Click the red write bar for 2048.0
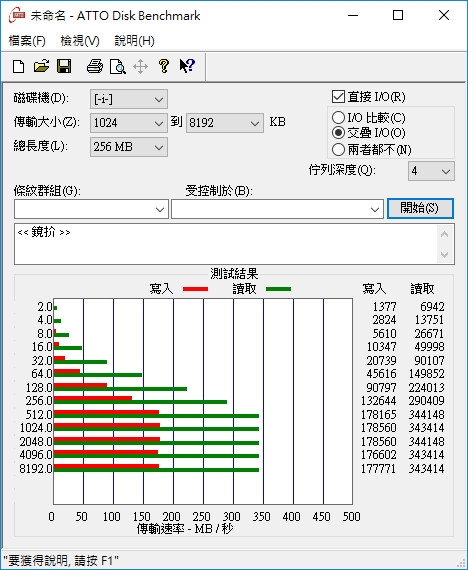This screenshot has height=570, width=468. [x=107, y=439]
